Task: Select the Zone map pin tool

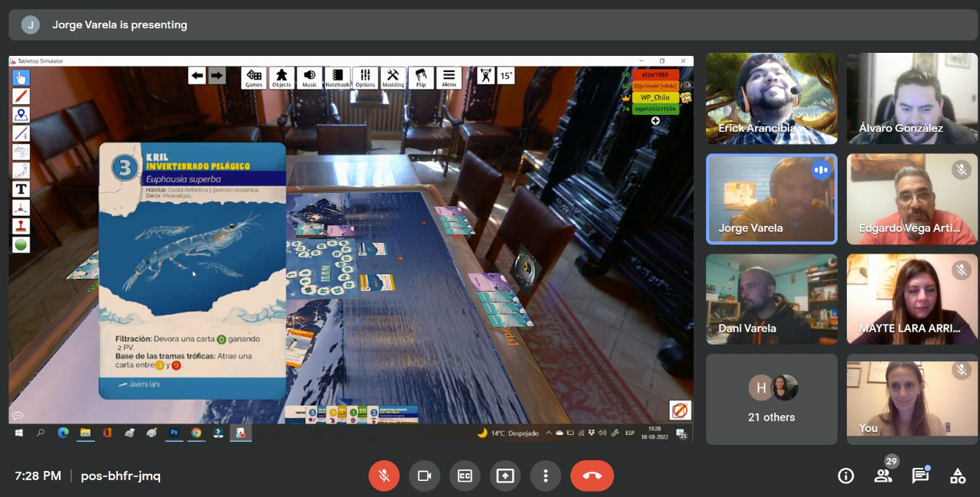Action: pyautogui.click(x=21, y=115)
